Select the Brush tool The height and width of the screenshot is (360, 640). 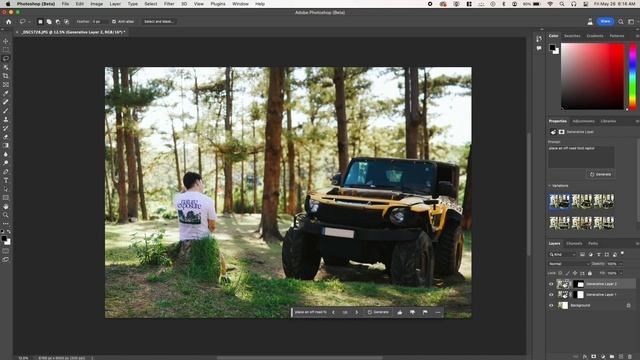point(6,111)
